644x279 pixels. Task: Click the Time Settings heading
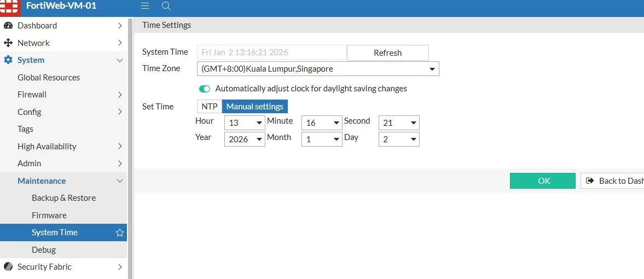[x=167, y=25]
